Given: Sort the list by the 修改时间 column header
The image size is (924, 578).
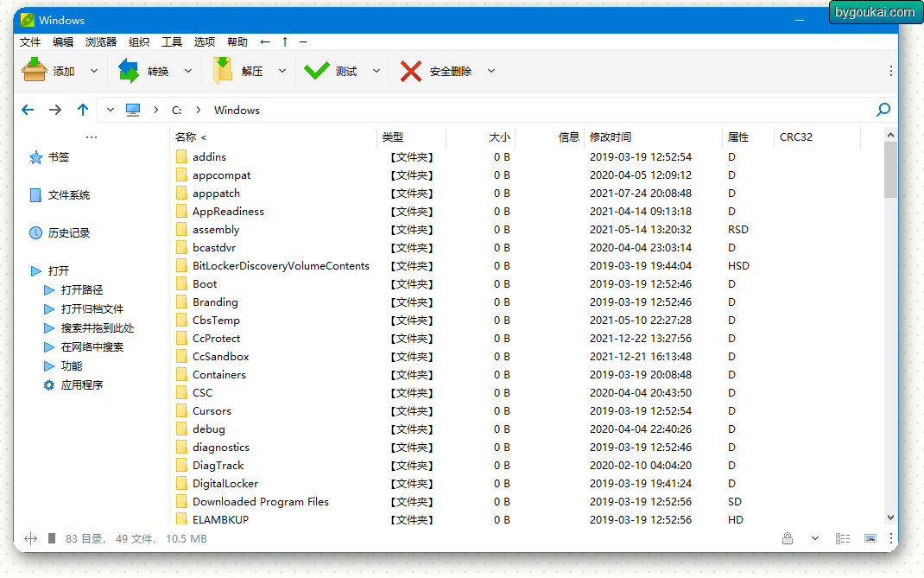Looking at the screenshot, I should point(611,137).
